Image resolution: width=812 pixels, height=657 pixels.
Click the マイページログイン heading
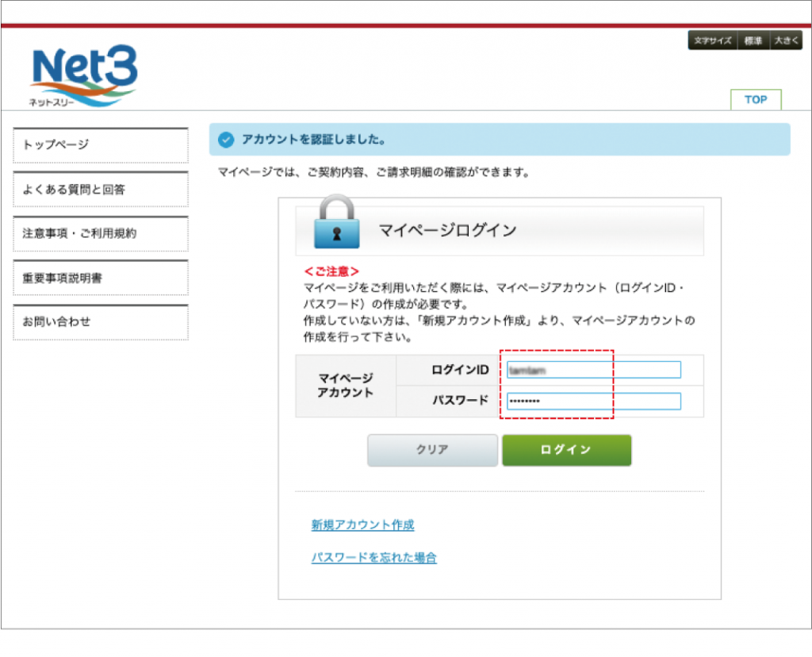tap(447, 230)
